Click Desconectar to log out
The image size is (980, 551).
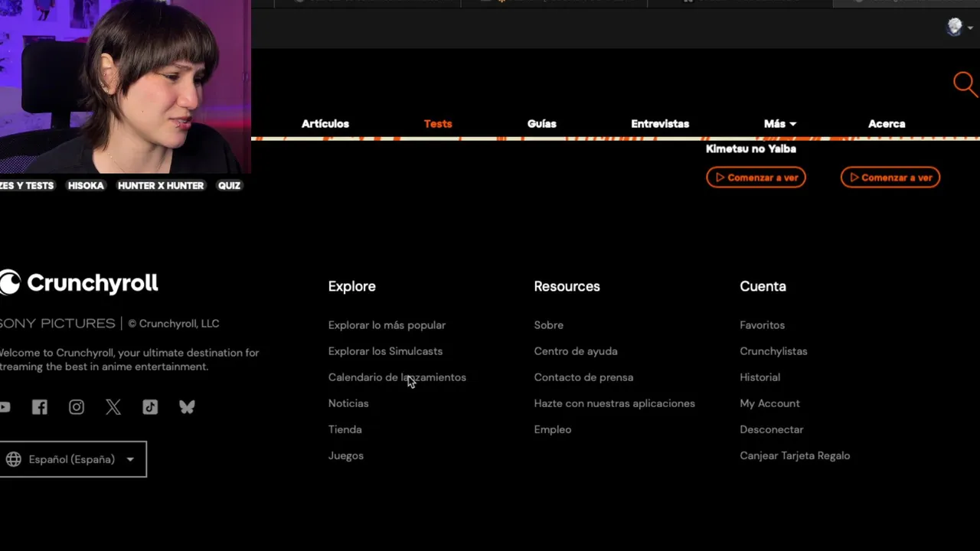(771, 429)
